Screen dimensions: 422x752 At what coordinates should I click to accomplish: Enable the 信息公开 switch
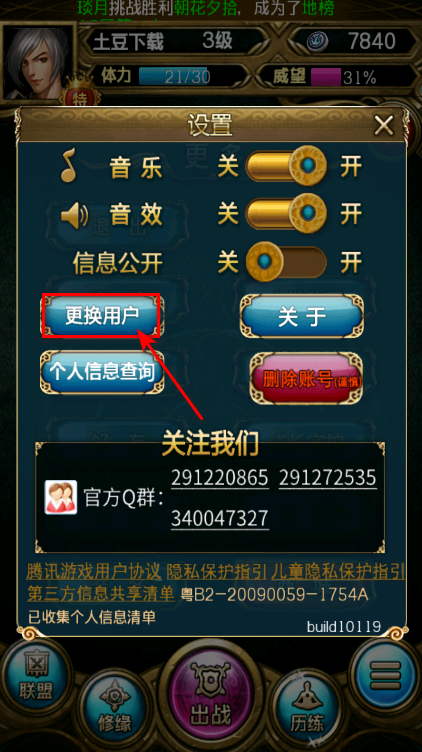(x=286, y=262)
